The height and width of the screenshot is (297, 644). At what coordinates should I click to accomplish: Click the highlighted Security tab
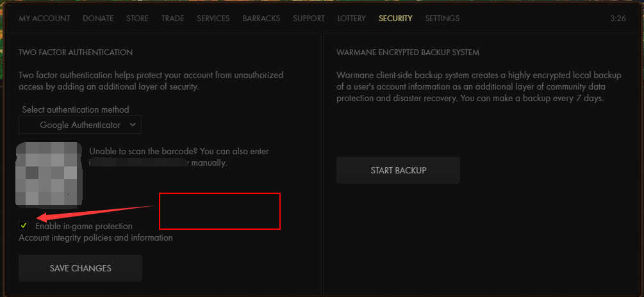pyautogui.click(x=395, y=19)
